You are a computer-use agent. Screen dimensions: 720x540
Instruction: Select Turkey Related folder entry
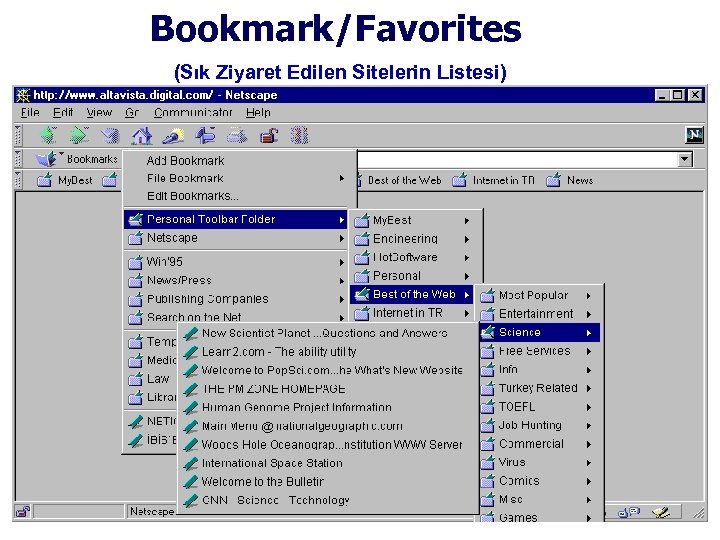(540, 388)
